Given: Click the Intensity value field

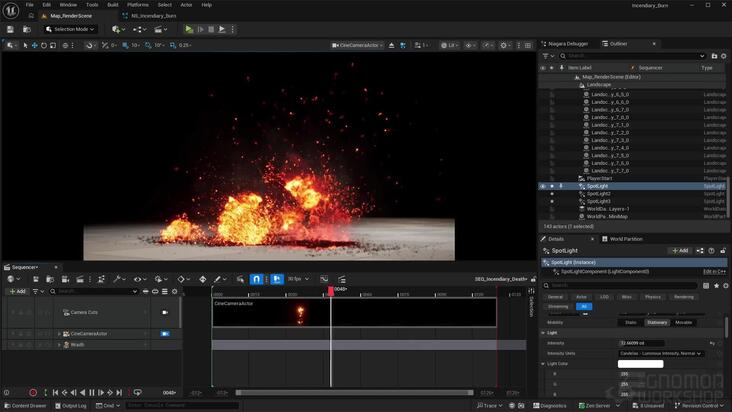Looking at the screenshot, I should point(640,343).
